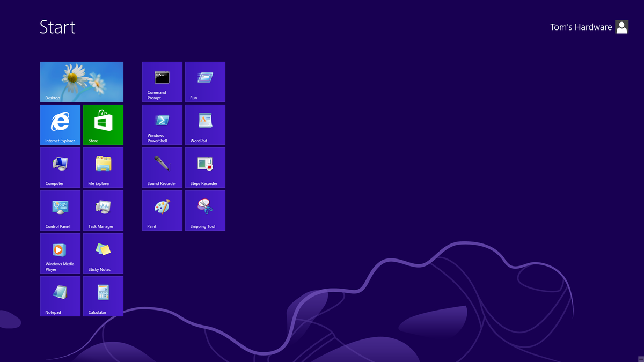
Task: Start the Snipping Tool
Action: (x=205, y=210)
